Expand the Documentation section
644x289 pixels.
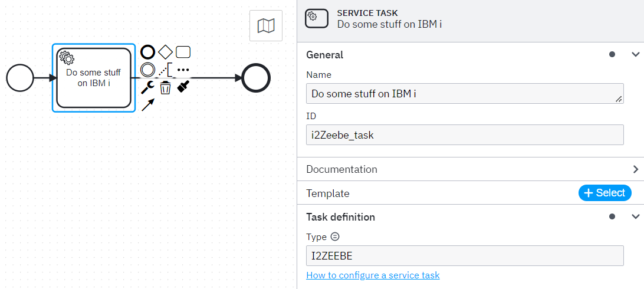pyautogui.click(x=635, y=169)
